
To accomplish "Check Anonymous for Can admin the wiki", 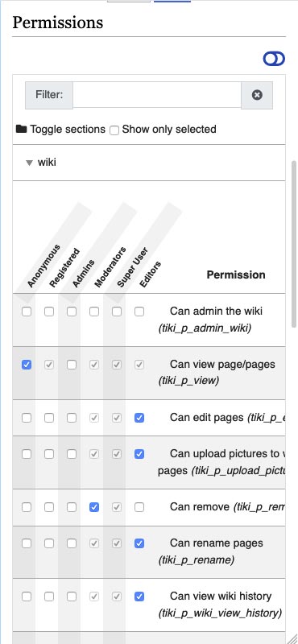I will click(27, 312).
